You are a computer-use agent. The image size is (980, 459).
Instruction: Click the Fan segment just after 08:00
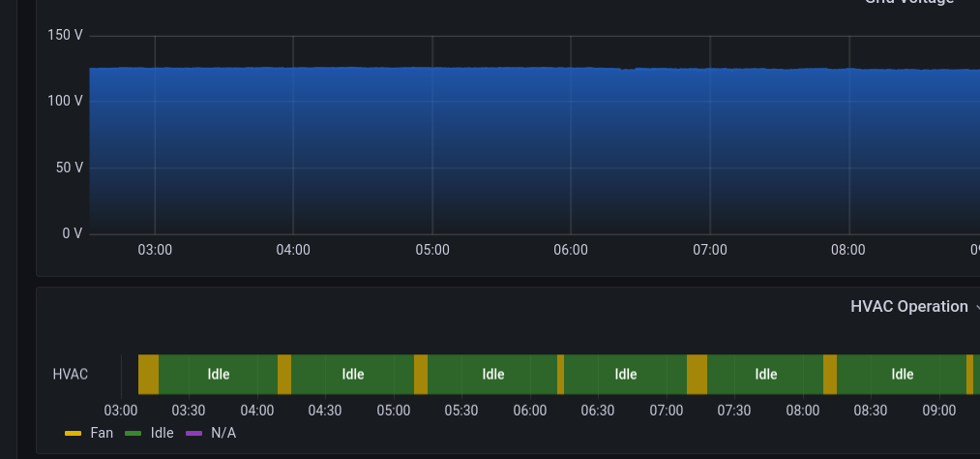point(830,375)
